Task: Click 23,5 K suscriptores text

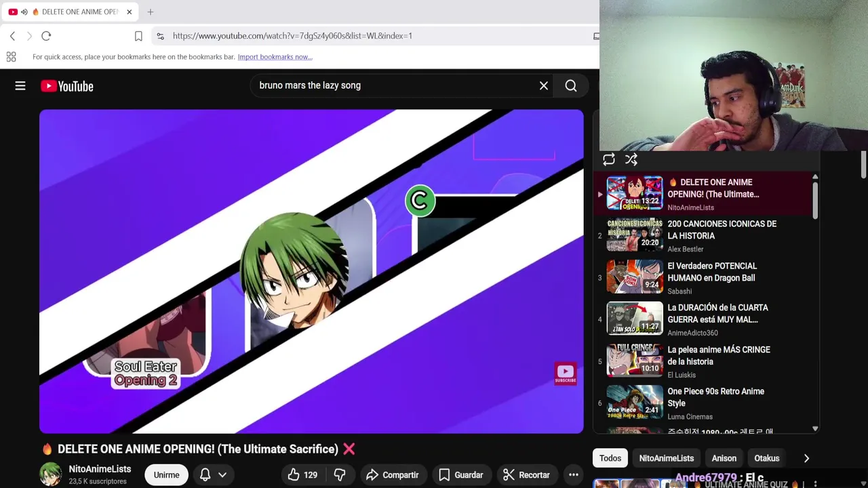Action: [98, 481]
